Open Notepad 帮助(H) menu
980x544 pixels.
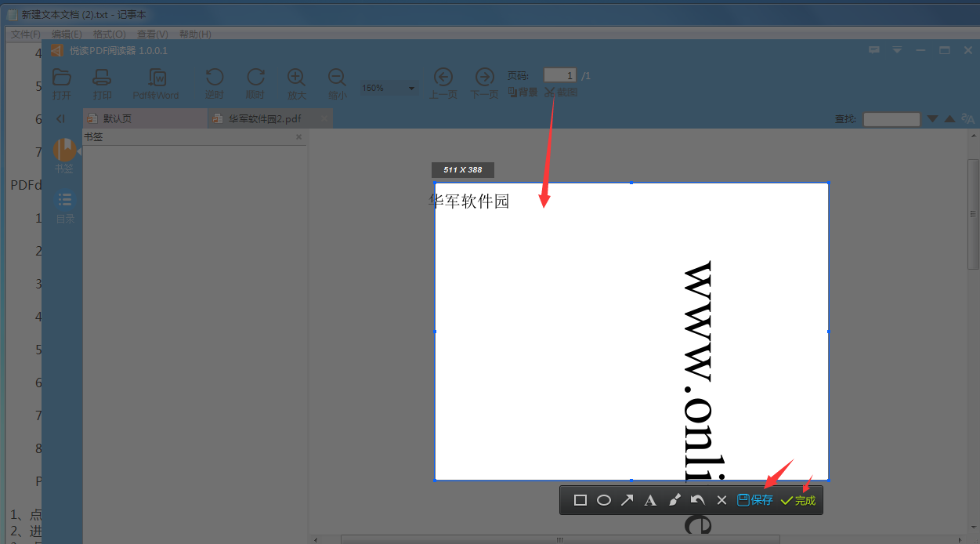point(195,34)
